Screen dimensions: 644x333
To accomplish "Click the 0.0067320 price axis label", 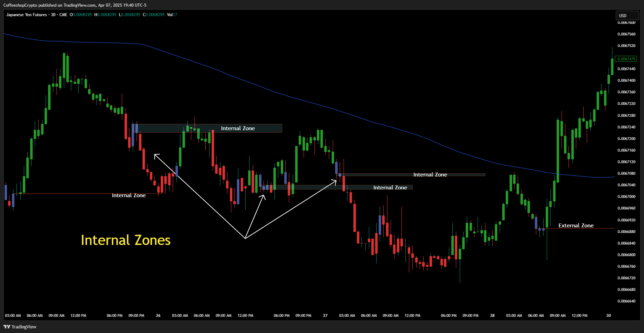I will coord(626,104).
